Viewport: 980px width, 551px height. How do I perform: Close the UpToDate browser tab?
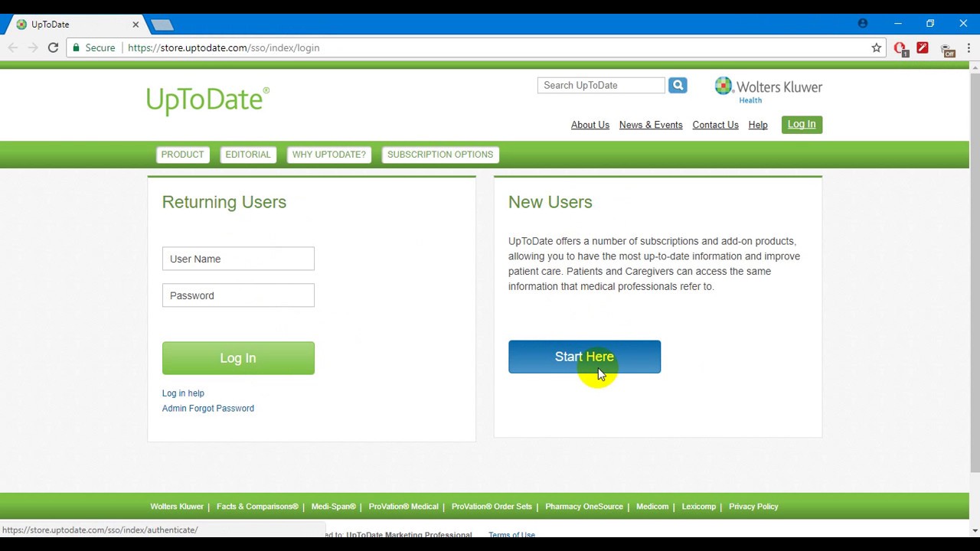pyautogui.click(x=136, y=24)
